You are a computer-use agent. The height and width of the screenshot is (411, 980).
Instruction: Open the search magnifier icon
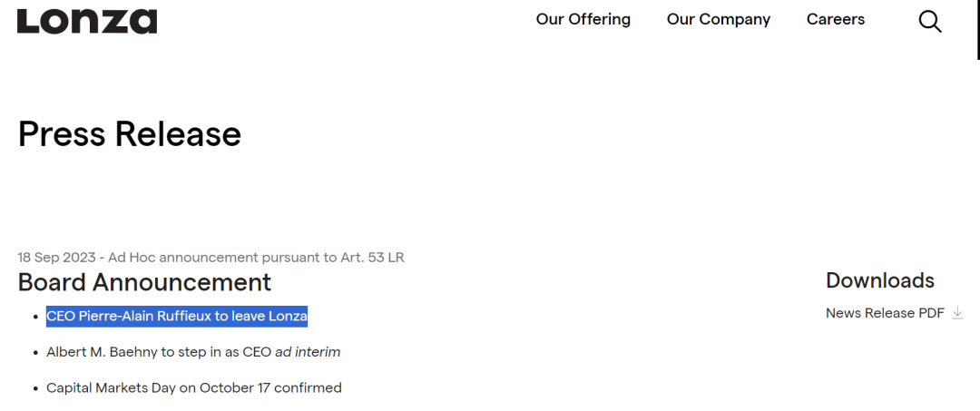(x=930, y=21)
